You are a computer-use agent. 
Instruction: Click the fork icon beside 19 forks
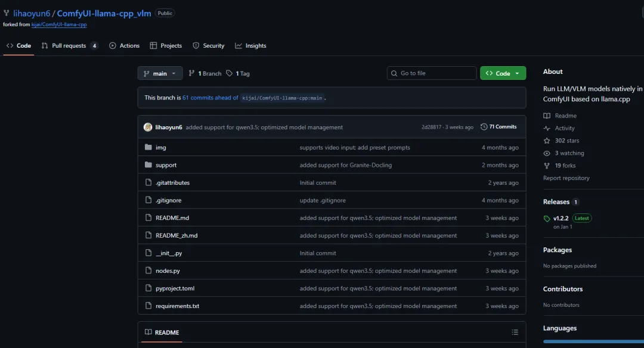click(x=547, y=166)
